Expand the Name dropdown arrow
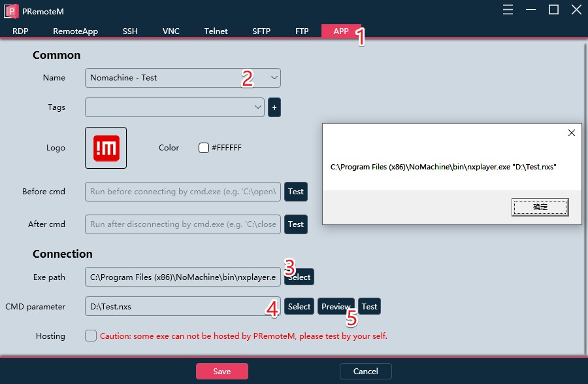The image size is (588, 384). 274,78
